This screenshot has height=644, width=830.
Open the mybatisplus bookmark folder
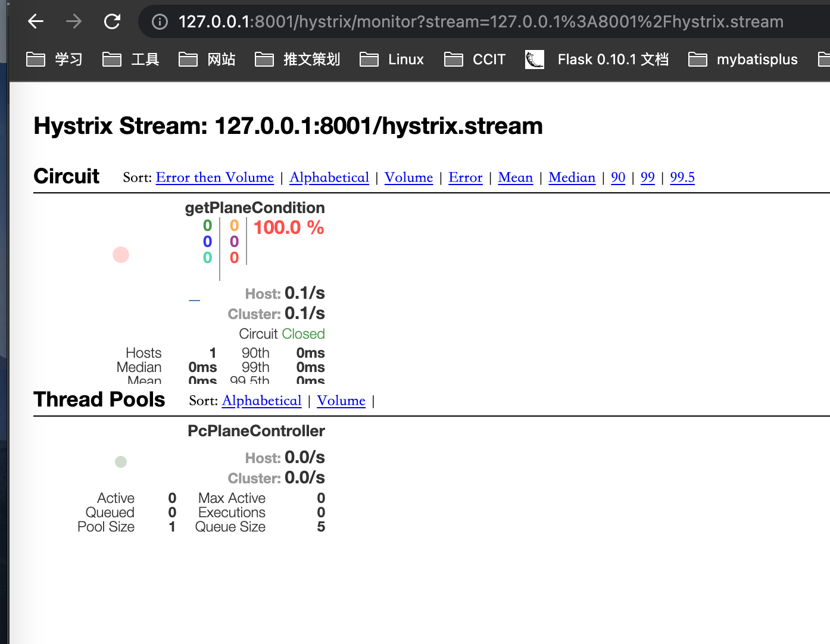click(743, 60)
